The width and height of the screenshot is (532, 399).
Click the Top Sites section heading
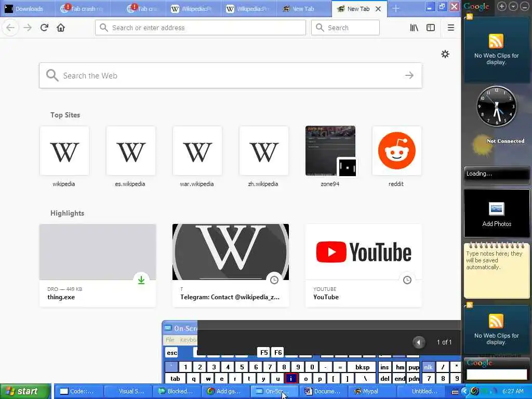coord(65,115)
